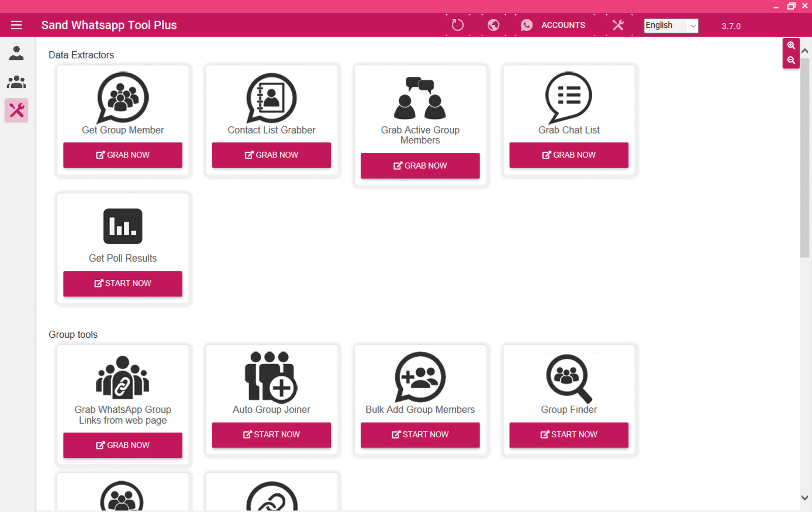Click the partially visible group chat icon at bottom

pyautogui.click(x=122, y=496)
